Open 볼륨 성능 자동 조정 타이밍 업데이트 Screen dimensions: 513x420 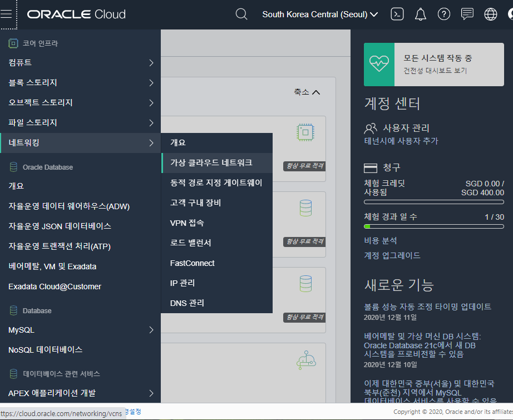pyautogui.click(x=427, y=307)
